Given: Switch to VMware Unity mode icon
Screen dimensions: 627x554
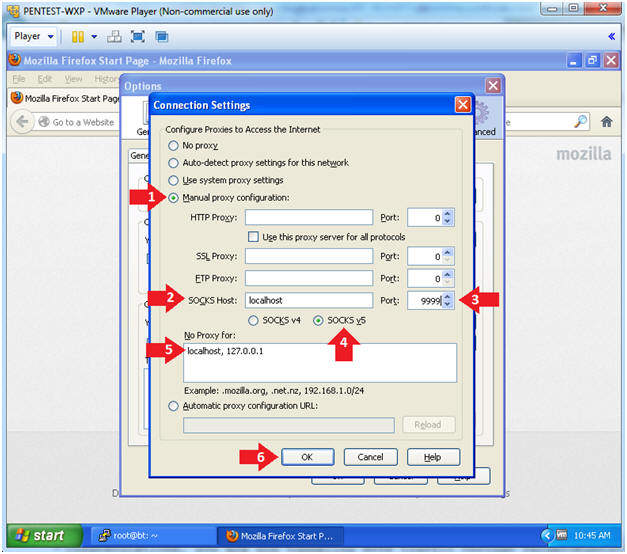Looking at the screenshot, I should pyautogui.click(x=162, y=37).
